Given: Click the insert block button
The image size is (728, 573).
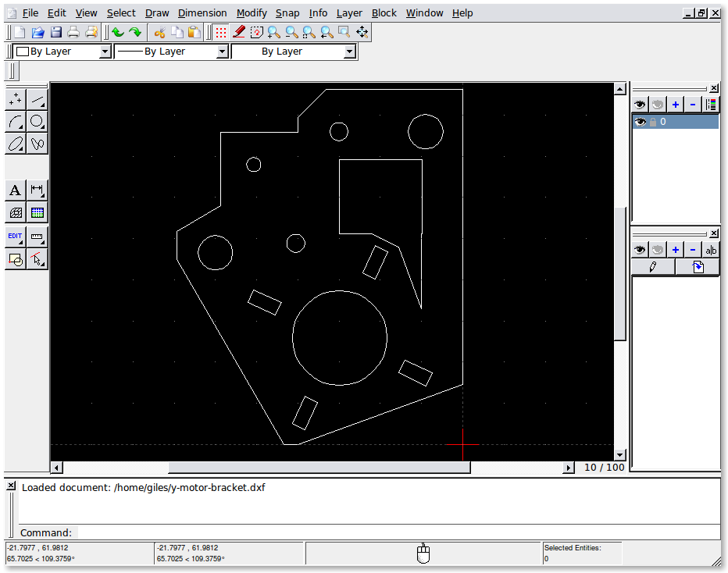Looking at the screenshot, I should tap(698, 267).
